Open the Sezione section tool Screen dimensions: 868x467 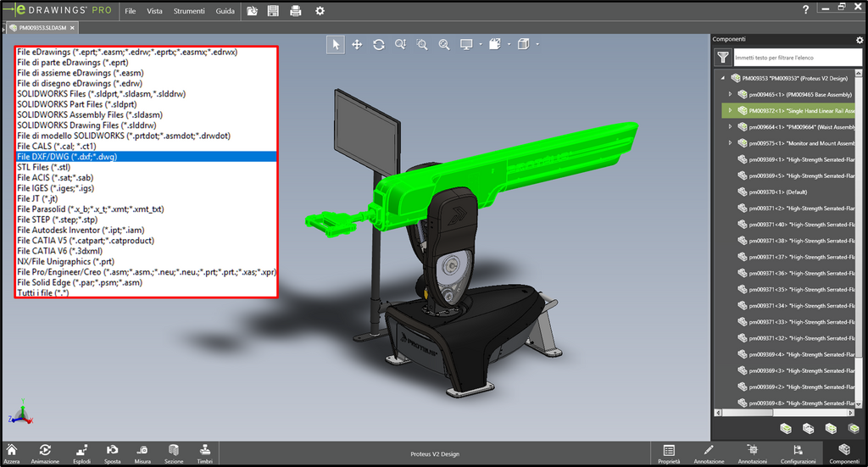pyautogui.click(x=173, y=453)
